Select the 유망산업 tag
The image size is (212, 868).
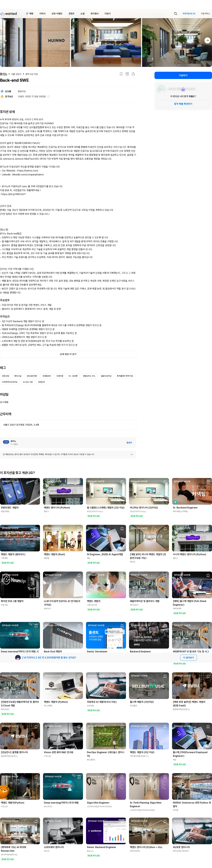click(6, 376)
